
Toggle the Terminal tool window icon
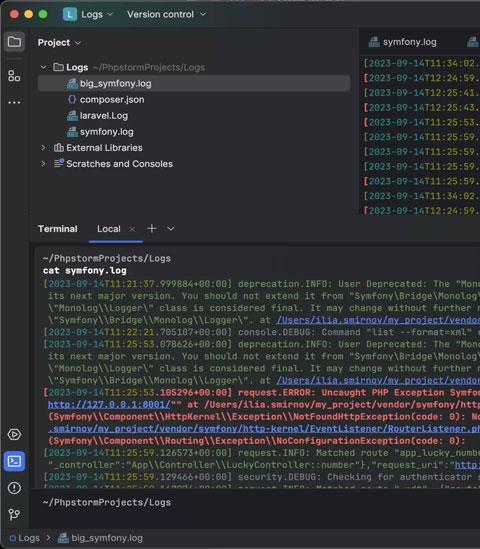14,461
